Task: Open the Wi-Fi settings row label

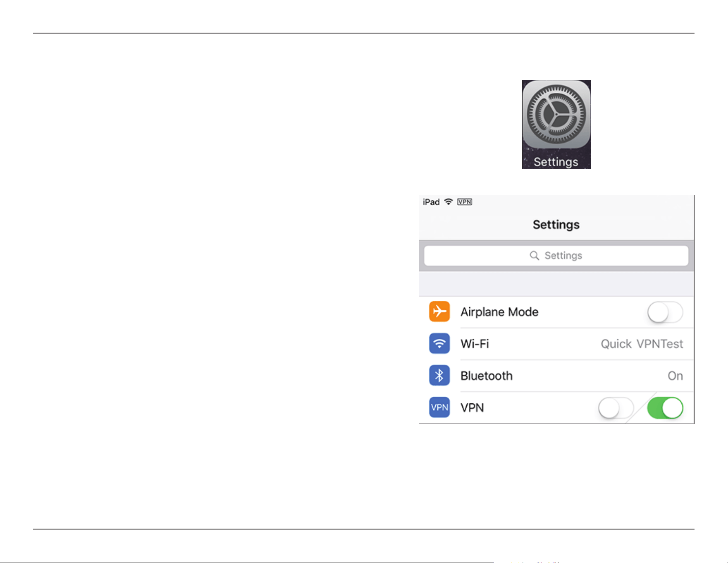Action: coord(475,344)
